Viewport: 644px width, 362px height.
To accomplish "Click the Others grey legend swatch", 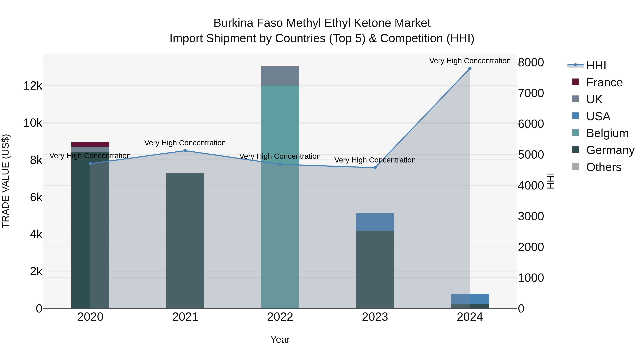I will pyautogui.click(x=575, y=167).
